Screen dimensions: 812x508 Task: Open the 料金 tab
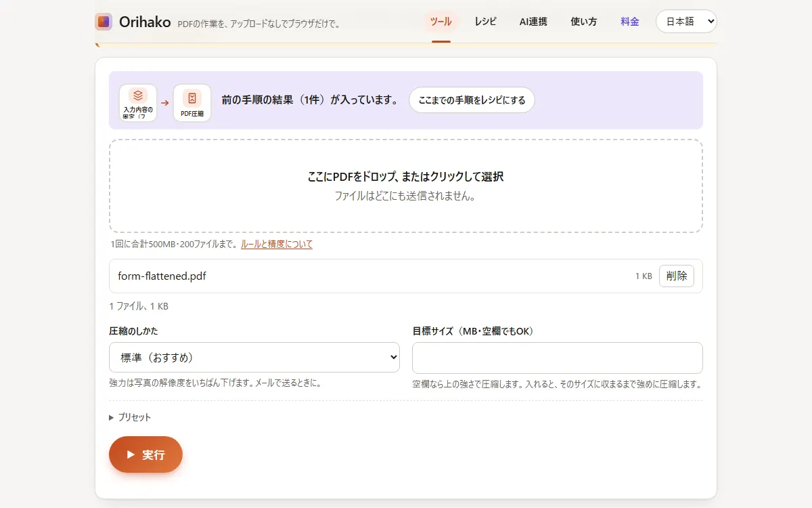pyautogui.click(x=630, y=22)
